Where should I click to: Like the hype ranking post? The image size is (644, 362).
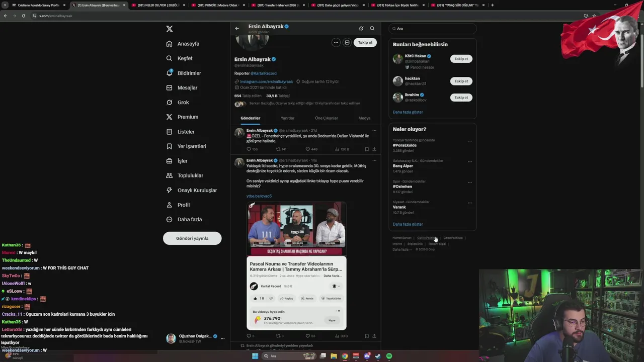click(310, 336)
